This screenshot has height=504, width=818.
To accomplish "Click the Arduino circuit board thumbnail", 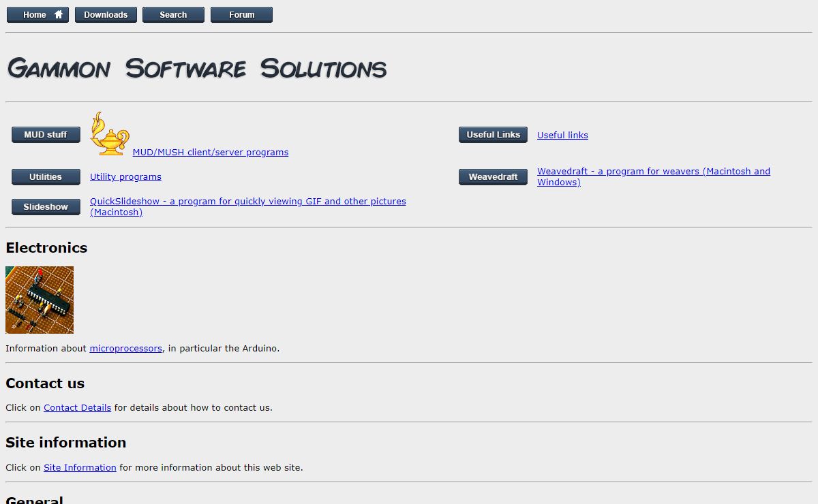I will pos(40,300).
